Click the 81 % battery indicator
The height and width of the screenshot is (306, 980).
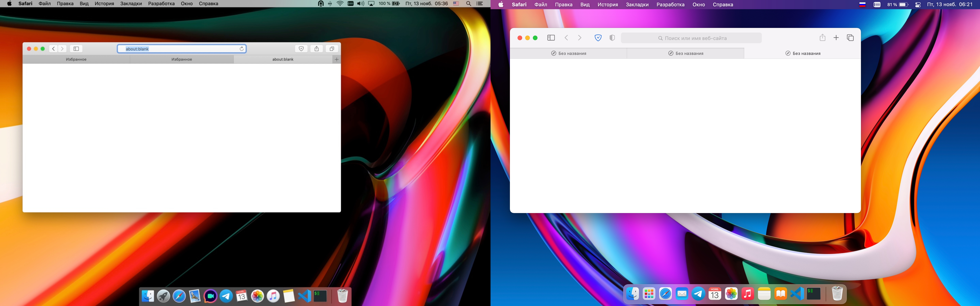tap(898, 5)
